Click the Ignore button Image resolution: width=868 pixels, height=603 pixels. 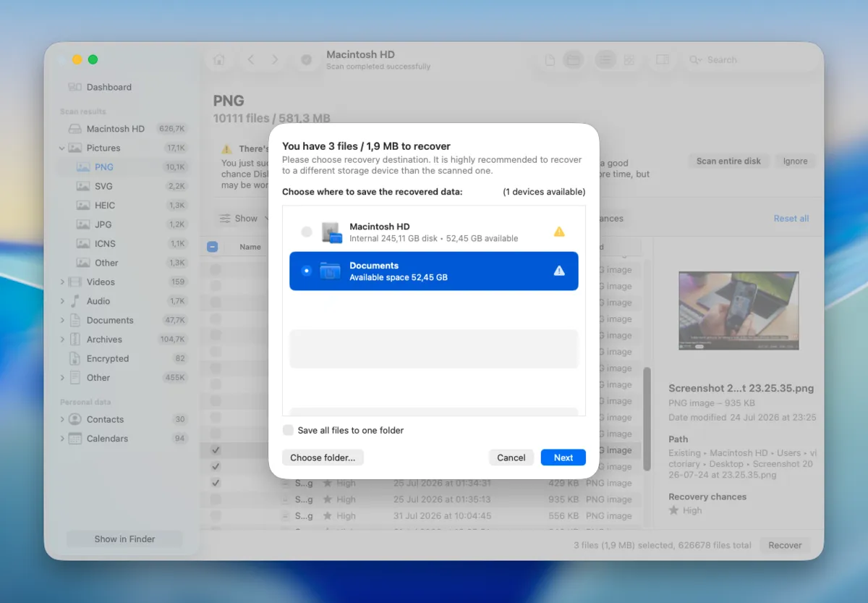tap(795, 161)
